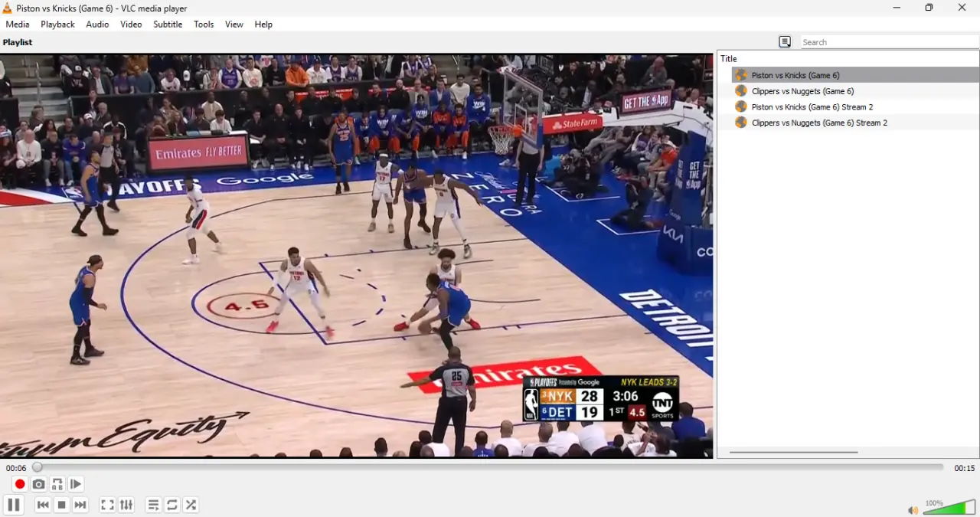This screenshot has width=980, height=517.
Task: Toggle A-B loop point button
Action: tap(57, 484)
